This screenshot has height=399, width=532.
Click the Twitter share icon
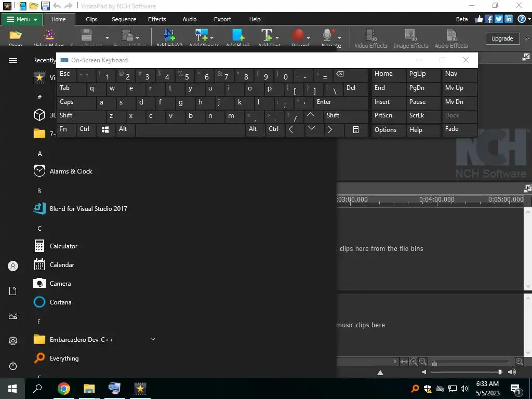coord(498,19)
